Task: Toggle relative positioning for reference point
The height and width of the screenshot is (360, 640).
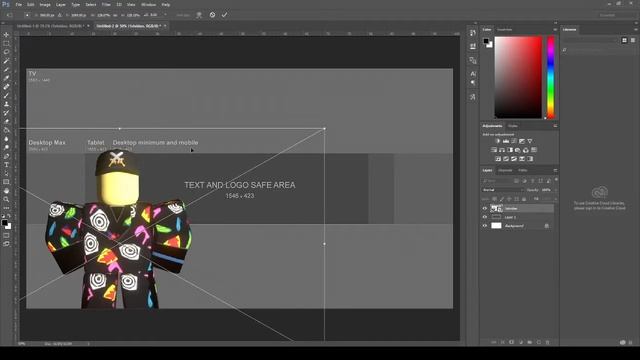Action: 60,15
